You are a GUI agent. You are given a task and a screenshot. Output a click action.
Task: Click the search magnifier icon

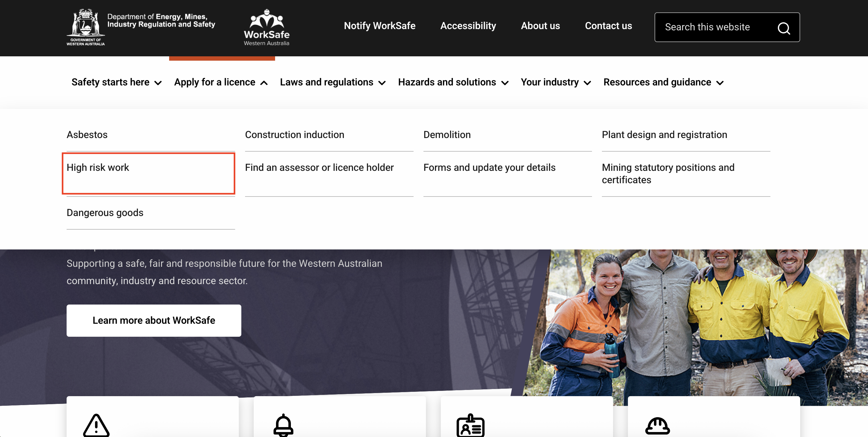pos(783,28)
